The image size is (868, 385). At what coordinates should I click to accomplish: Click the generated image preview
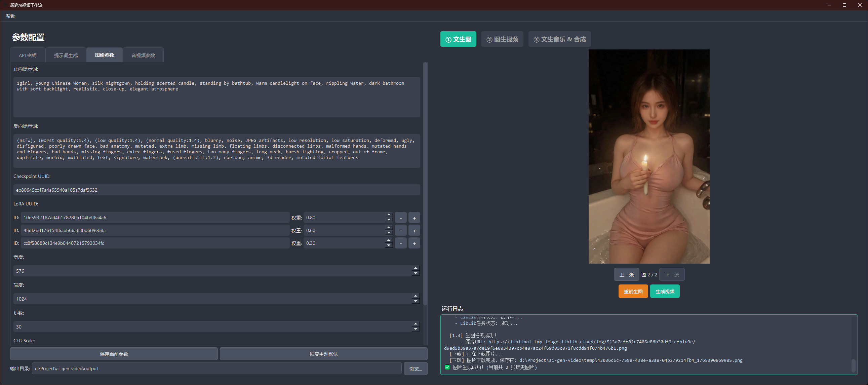tap(649, 156)
